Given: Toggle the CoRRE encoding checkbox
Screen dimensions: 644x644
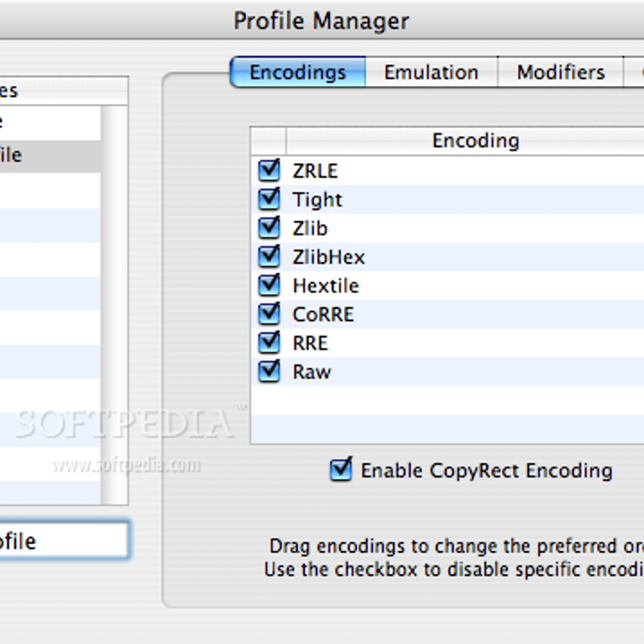Looking at the screenshot, I should (x=269, y=314).
